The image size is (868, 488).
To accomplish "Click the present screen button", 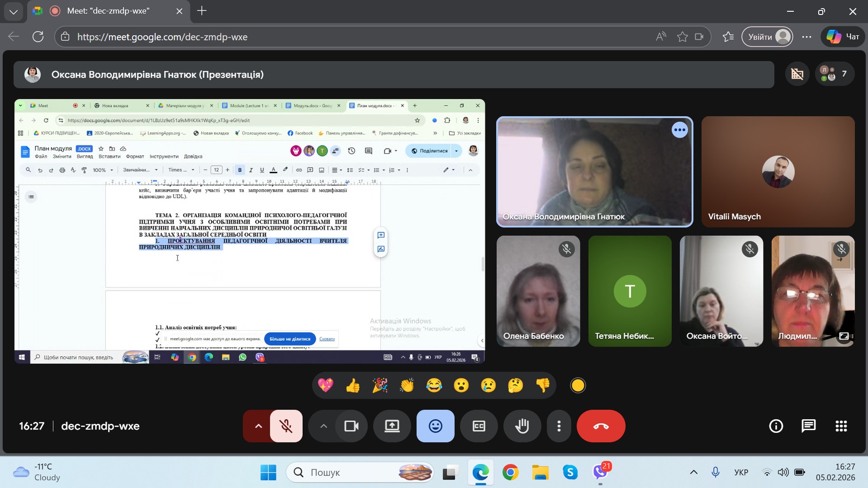I will pos(392,426).
